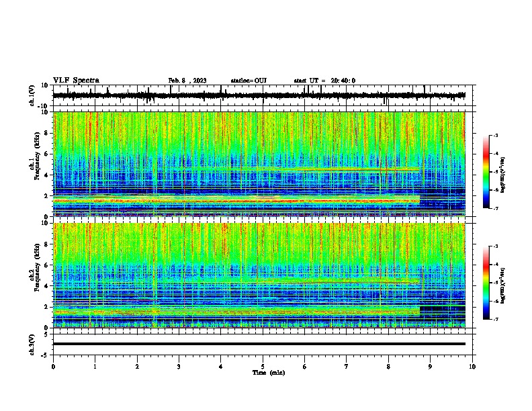Click the '2' tick on the time axis

coord(137,367)
